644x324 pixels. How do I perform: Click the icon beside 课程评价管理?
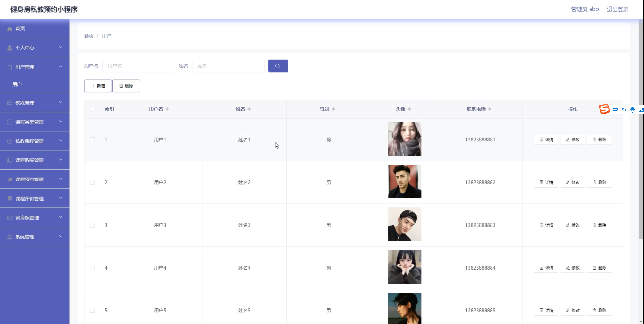tap(10, 198)
